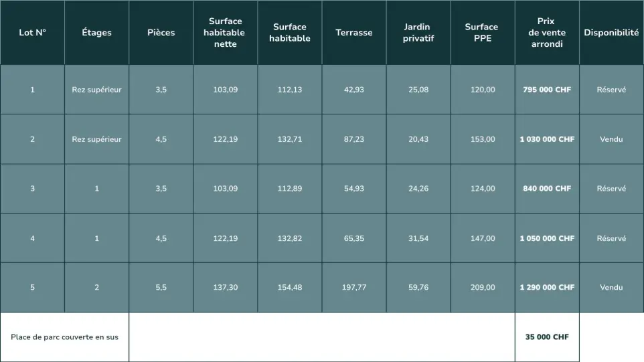Select the Surface habitable nette header

click(225, 32)
